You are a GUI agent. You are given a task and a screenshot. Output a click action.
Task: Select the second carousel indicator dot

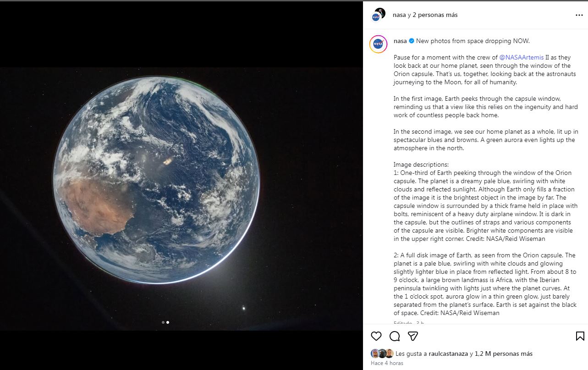click(x=168, y=322)
